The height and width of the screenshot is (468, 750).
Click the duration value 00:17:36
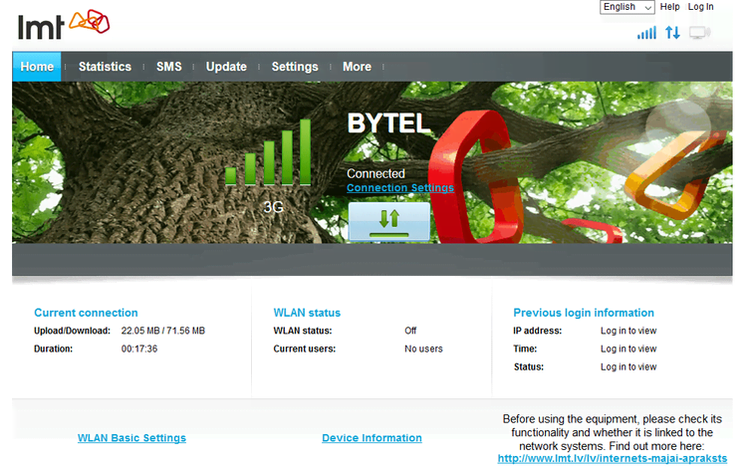point(139,349)
